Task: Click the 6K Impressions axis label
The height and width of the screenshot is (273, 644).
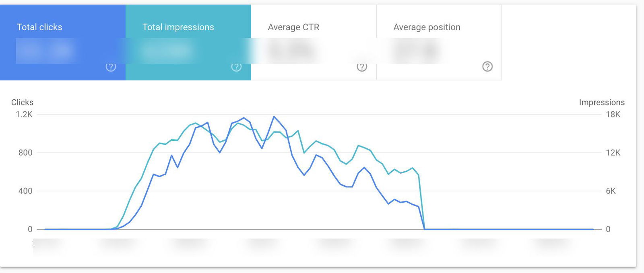Action: tap(611, 191)
